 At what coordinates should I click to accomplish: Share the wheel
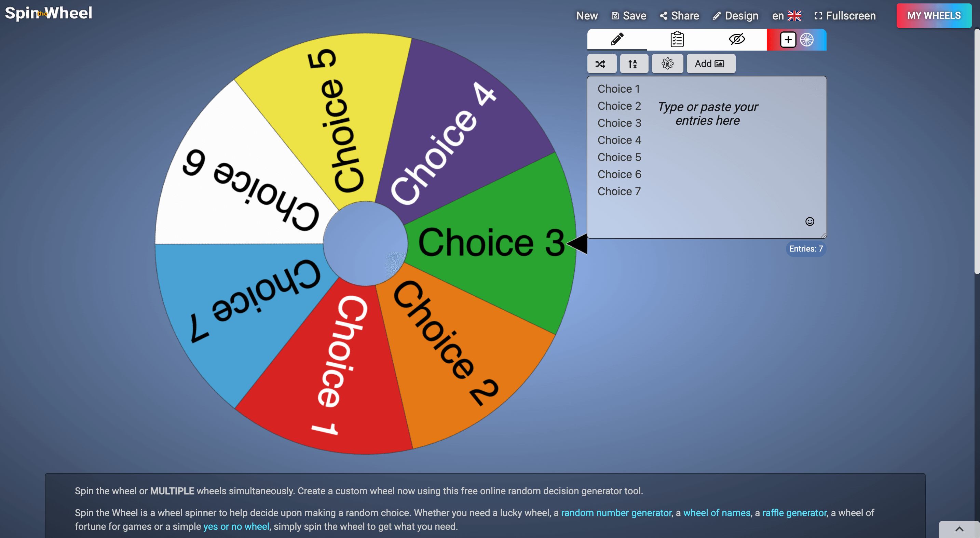(x=679, y=16)
